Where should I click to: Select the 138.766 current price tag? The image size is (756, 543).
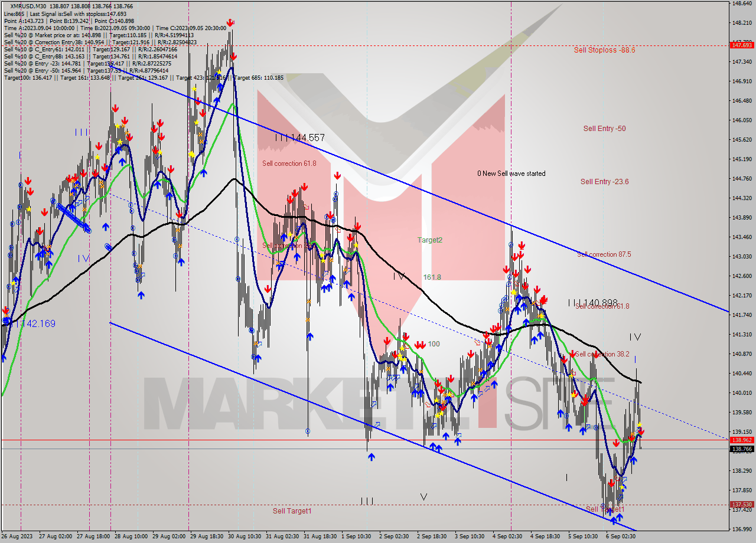(742, 449)
